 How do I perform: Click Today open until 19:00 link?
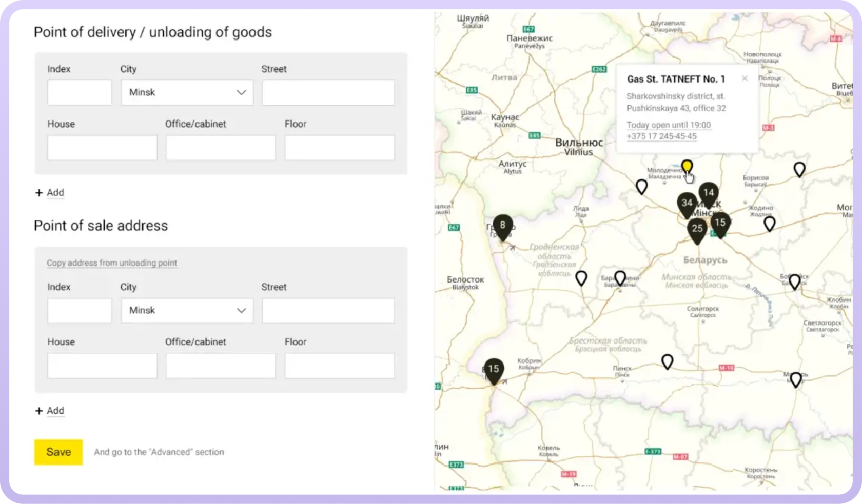(668, 125)
